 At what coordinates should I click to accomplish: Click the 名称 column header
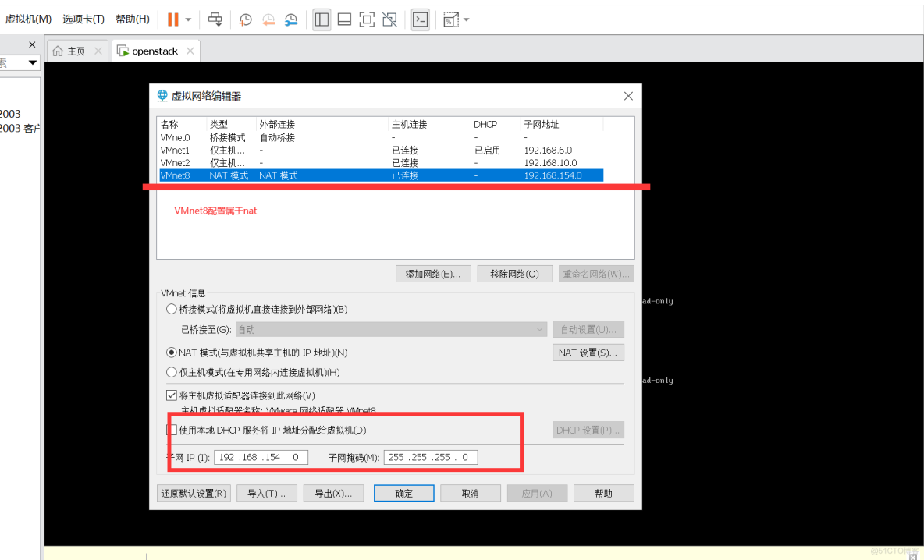click(182, 124)
